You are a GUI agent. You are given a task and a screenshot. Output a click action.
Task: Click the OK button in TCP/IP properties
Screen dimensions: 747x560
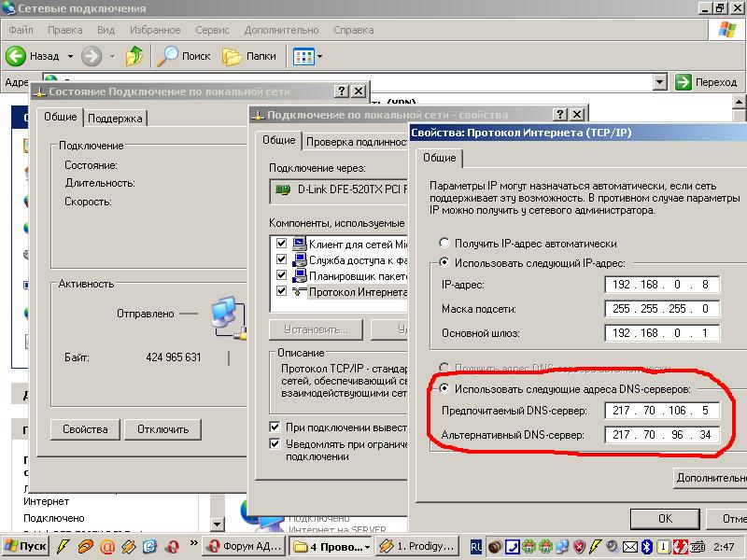point(664,518)
